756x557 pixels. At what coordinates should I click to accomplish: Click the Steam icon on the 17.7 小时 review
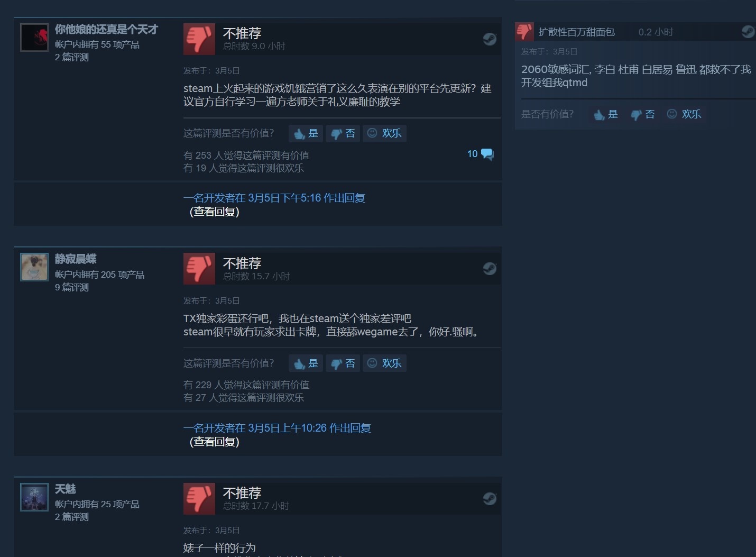point(490,498)
